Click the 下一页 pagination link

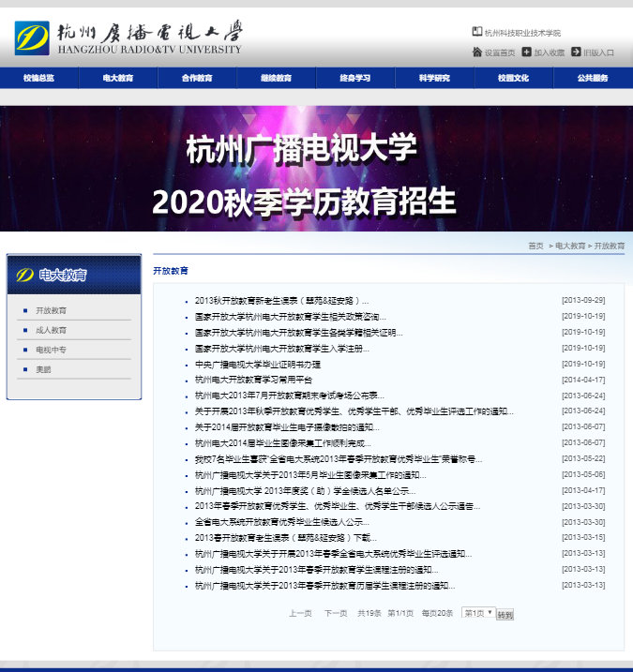[x=336, y=613]
